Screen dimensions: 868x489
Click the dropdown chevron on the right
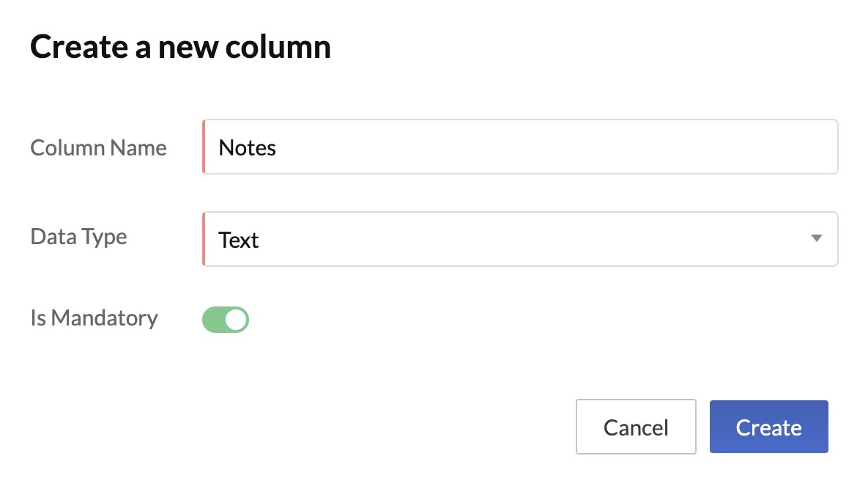click(815, 238)
